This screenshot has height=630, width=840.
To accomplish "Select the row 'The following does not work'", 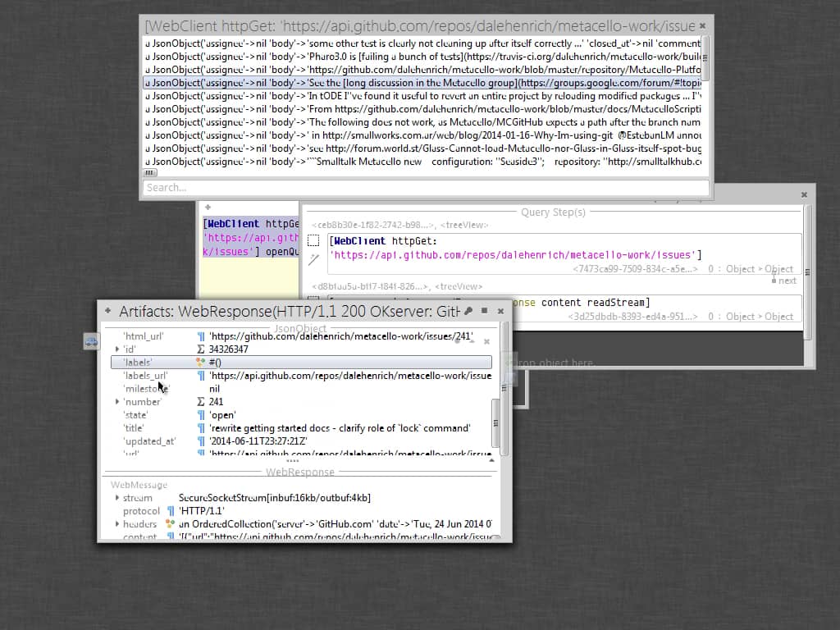I will click(x=422, y=122).
